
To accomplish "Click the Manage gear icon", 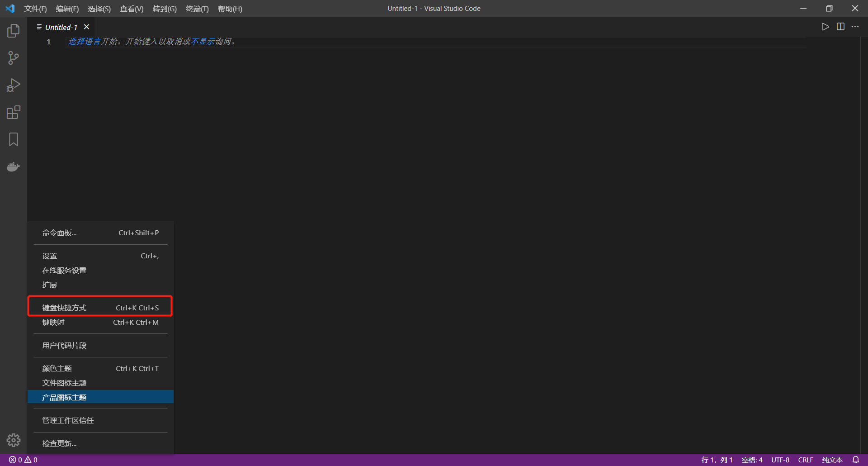I will [14, 440].
